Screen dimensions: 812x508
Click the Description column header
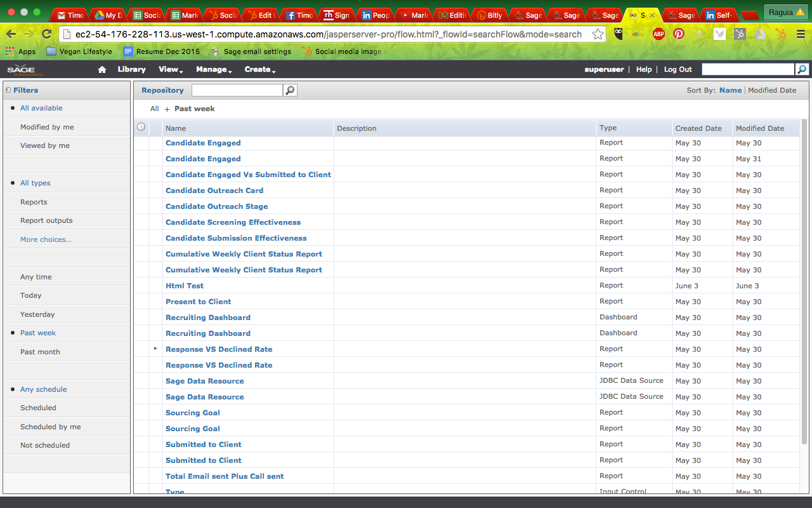[x=465, y=128]
